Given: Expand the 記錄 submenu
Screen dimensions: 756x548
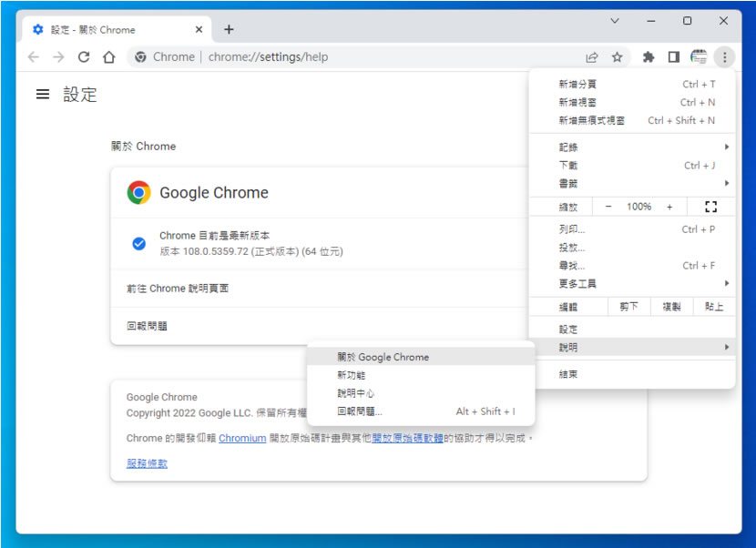Looking at the screenshot, I should pos(632,147).
